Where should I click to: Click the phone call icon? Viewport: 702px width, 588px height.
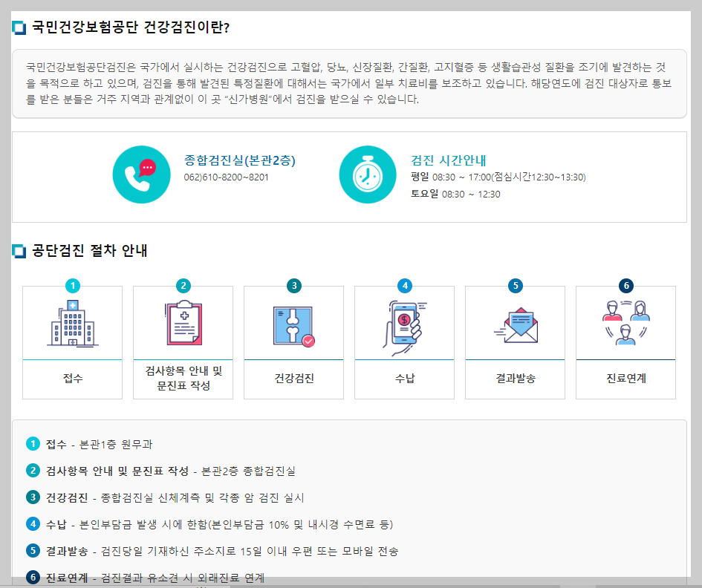[x=141, y=174]
